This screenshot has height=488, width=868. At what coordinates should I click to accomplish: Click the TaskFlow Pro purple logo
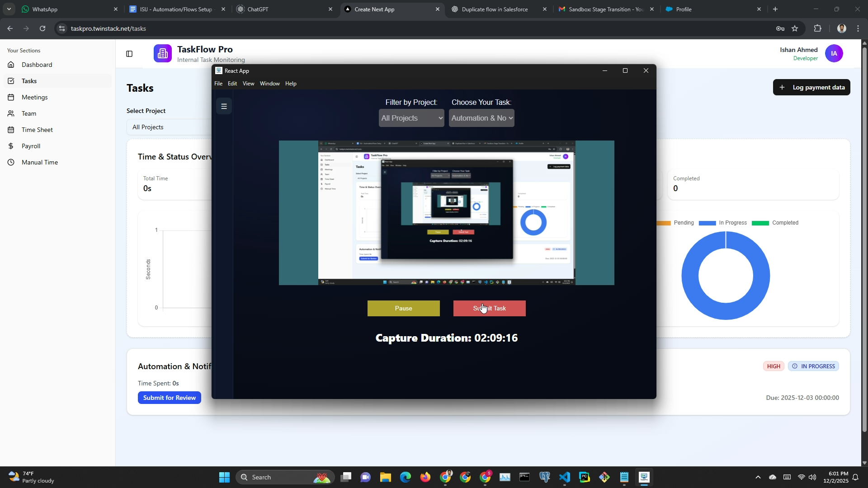tap(162, 53)
